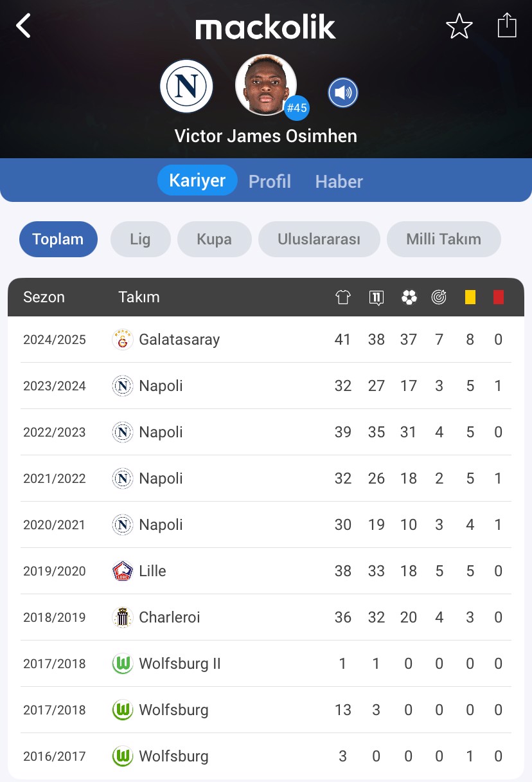The height and width of the screenshot is (782, 532).
Task: Select the Uluslararası filter chip
Action: [319, 239]
